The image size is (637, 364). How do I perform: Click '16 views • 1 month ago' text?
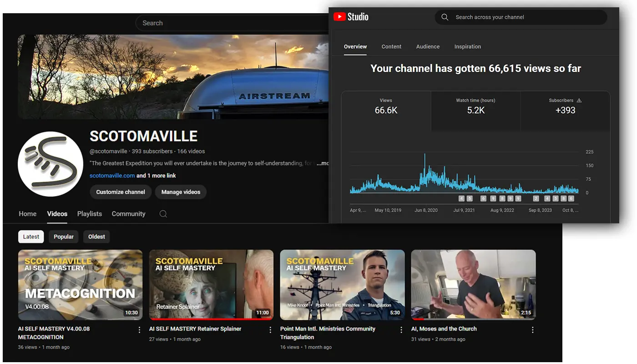click(306, 347)
